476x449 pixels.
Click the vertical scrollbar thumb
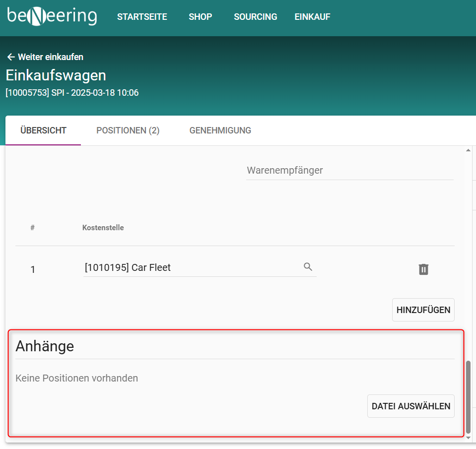[x=468, y=396]
